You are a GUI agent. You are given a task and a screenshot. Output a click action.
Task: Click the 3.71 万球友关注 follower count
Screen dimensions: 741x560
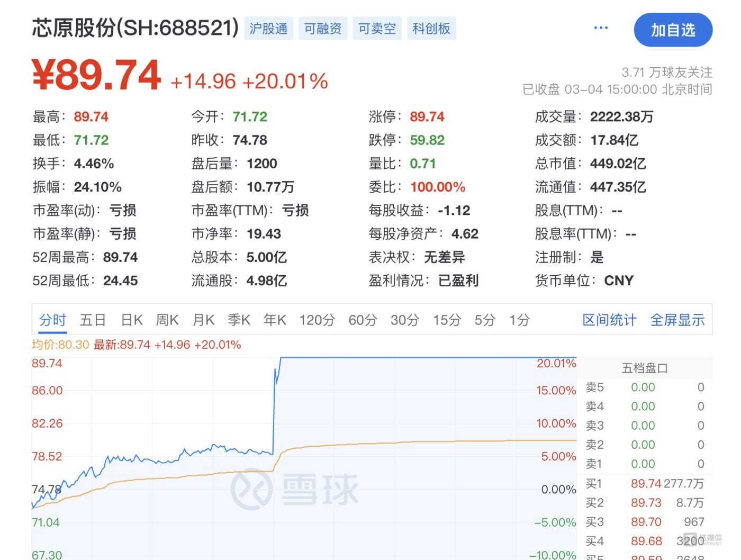667,72
